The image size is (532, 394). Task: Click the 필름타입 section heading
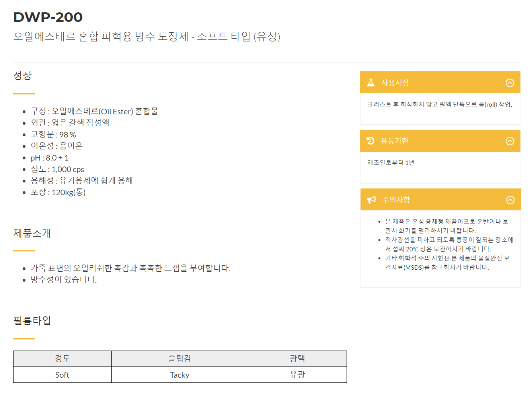coord(32,321)
